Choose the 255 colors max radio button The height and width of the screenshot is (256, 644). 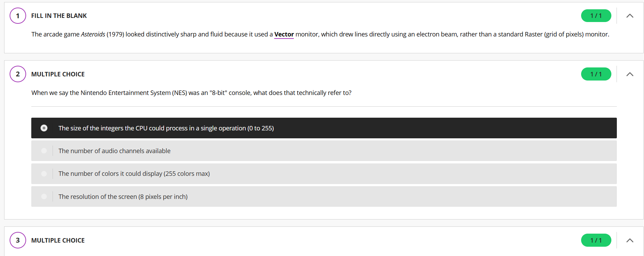44,174
